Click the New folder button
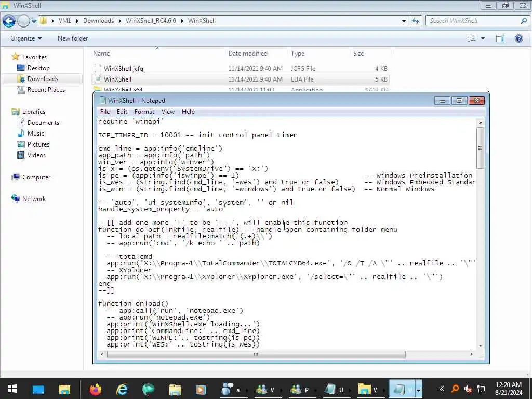The height and width of the screenshot is (399, 532). 73,38
